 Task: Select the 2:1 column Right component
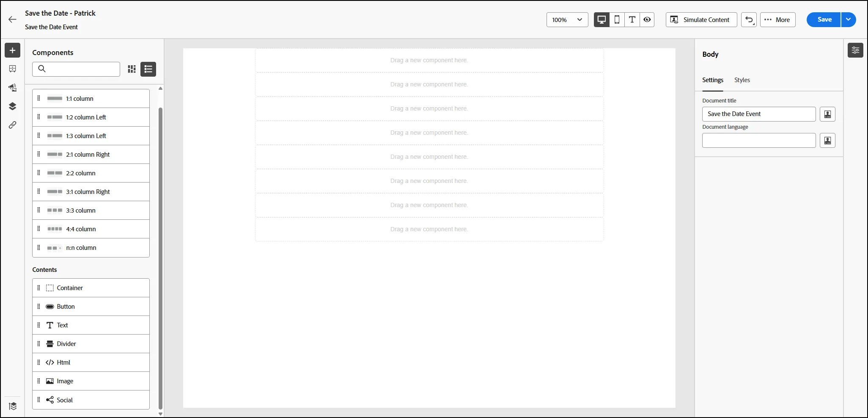point(91,155)
